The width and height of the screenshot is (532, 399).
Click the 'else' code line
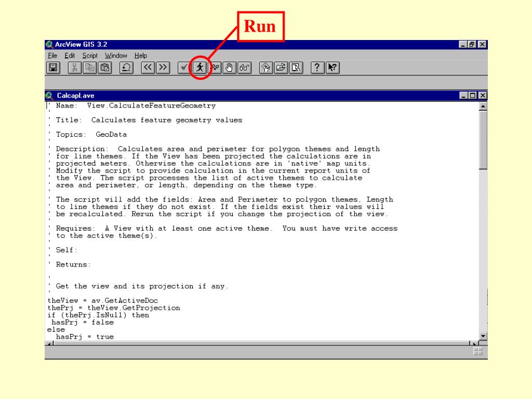click(56, 329)
